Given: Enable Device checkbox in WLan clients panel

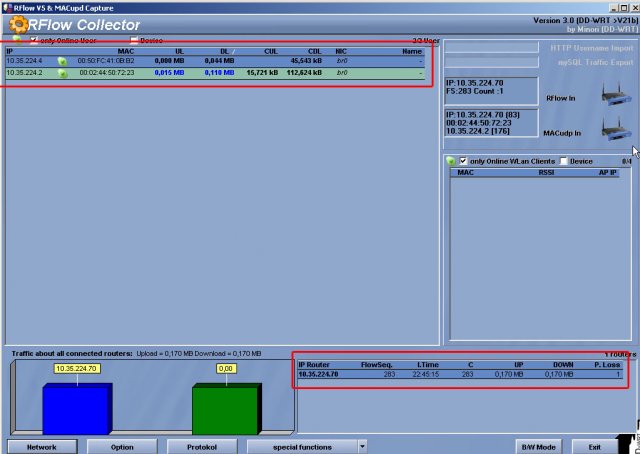Looking at the screenshot, I should (564, 161).
